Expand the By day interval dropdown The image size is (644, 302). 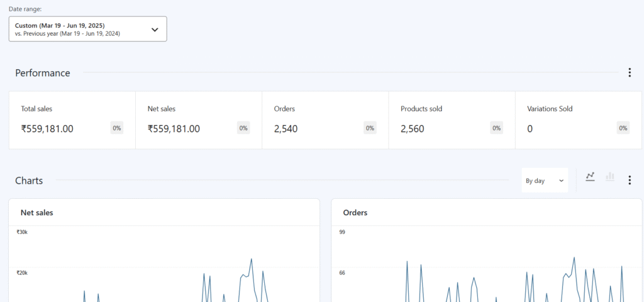[x=544, y=181]
